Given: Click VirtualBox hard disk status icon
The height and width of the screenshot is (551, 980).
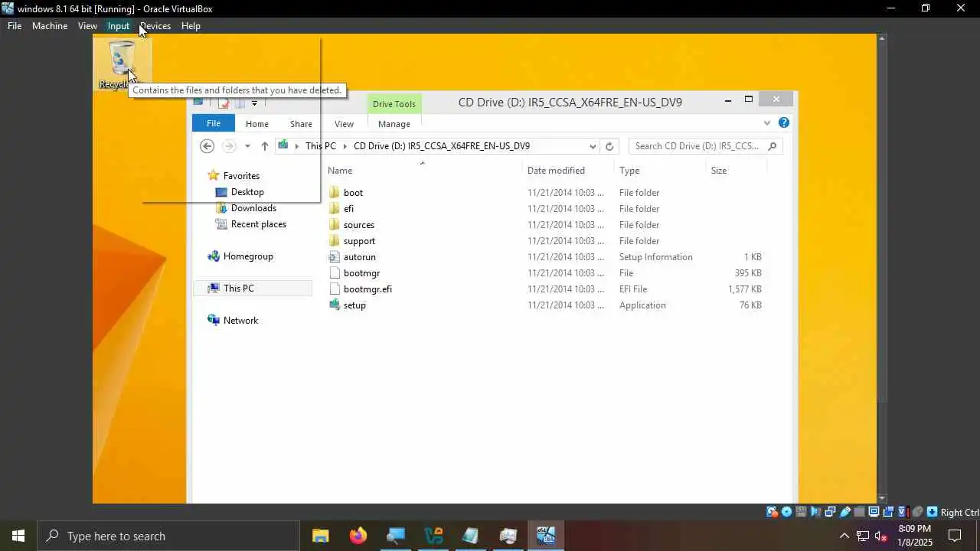Looking at the screenshot, I should [x=772, y=512].
